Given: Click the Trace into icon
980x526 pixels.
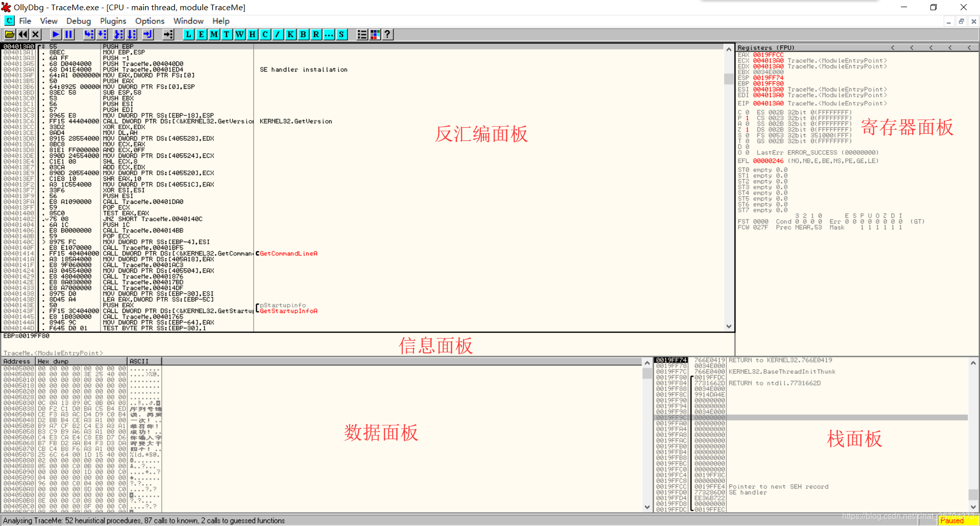Looking at the screenshot, I should click(x=118, y=34).
